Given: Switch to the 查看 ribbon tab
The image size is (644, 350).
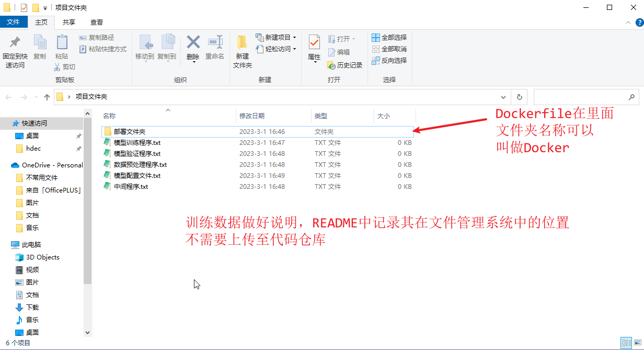Looking at the screenshot, I should click(x=97, y=22).
